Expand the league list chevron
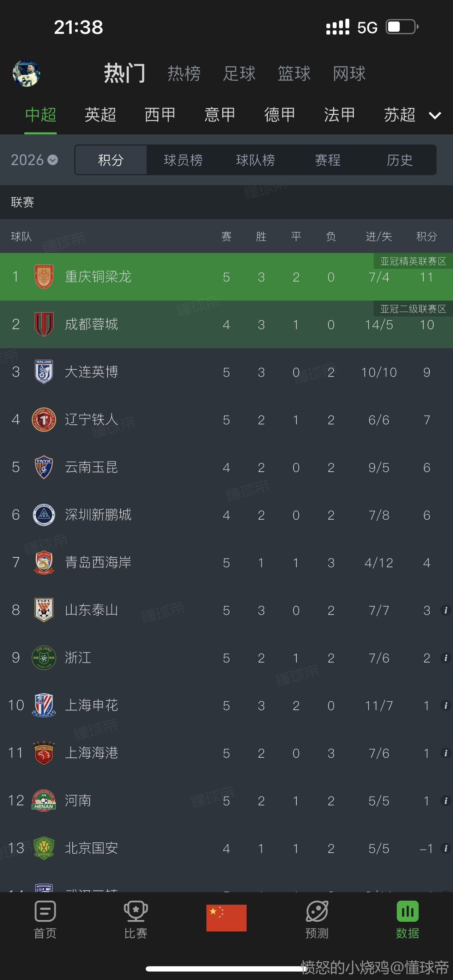This screenshot has width=453, height=980. tap(435, 115)
